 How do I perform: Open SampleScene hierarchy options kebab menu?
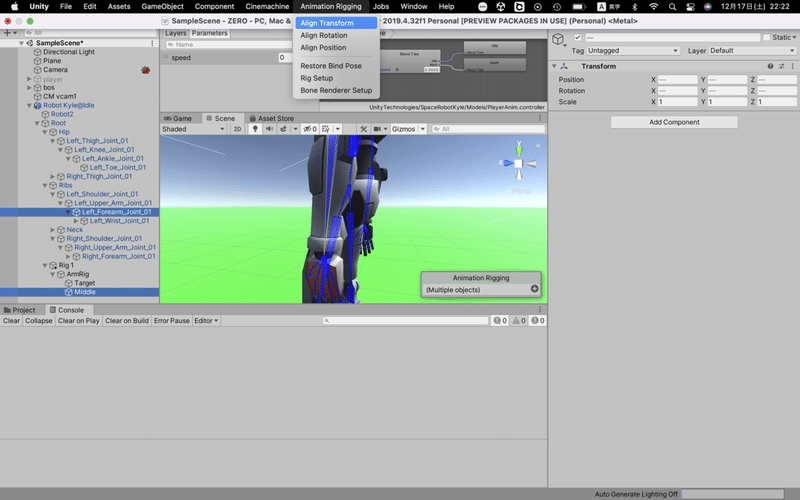coord(152,43)
